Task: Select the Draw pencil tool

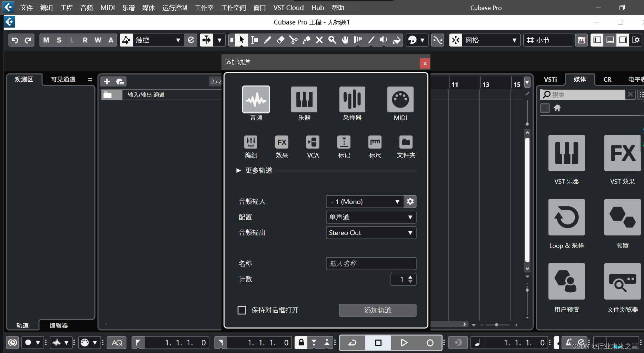Action: (x=267, y=40)
